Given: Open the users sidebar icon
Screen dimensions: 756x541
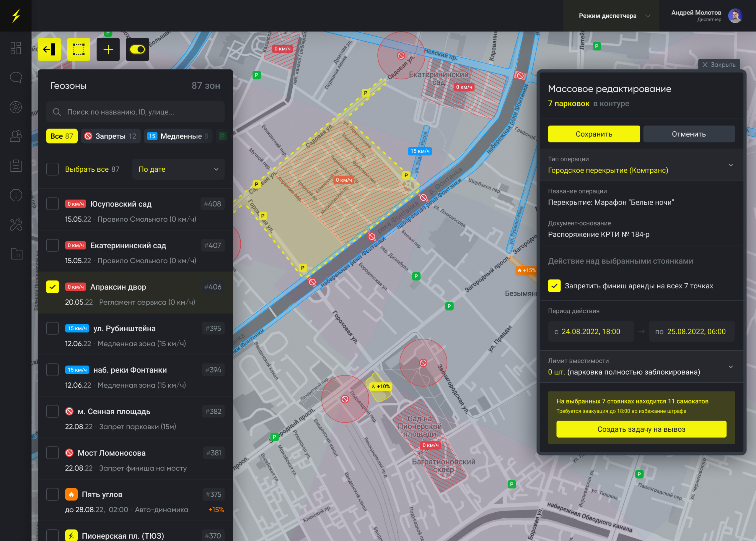Looking at the screenshot, I should [16, 136].
